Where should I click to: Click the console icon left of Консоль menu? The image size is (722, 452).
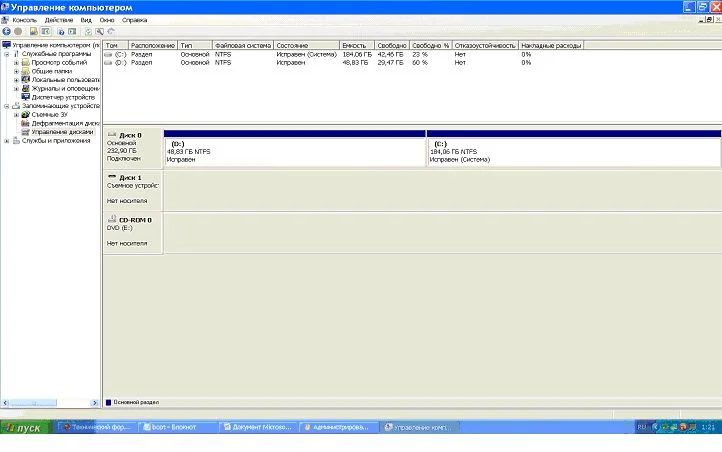(5, 20)
